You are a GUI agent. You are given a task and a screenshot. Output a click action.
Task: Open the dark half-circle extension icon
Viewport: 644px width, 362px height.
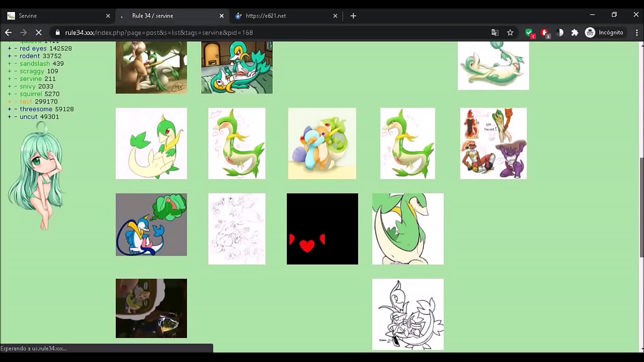pos(560,33)
